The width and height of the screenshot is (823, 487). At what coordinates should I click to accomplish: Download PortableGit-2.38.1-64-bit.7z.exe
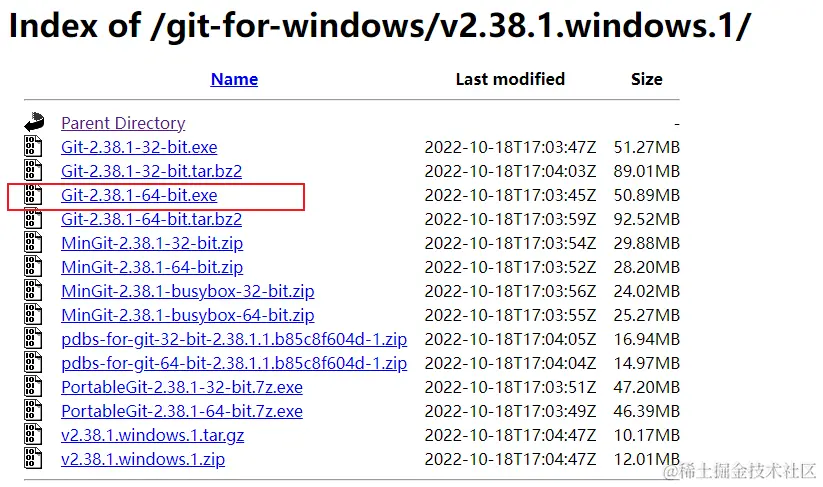click(x=182, y=411)
